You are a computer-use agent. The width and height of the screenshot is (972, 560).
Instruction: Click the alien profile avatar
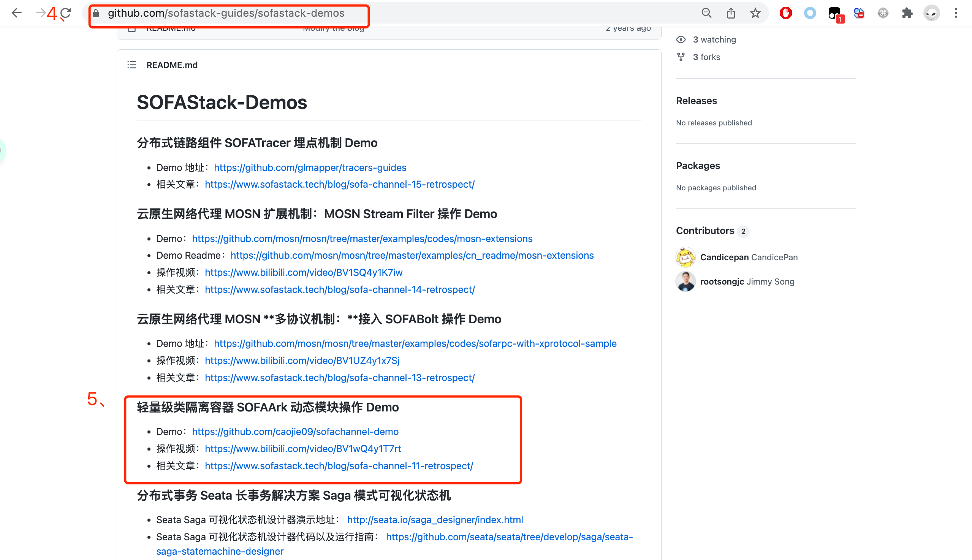click(932, 13)
